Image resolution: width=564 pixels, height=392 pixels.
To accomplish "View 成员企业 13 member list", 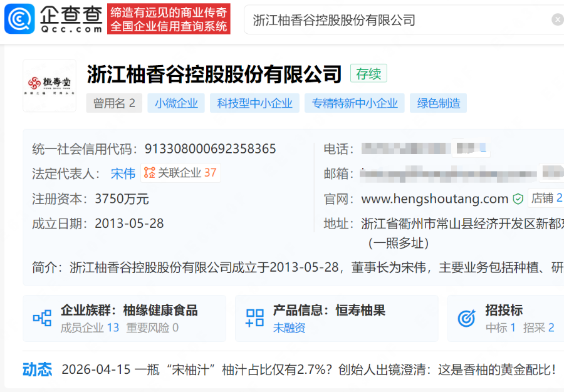I will [90, 328].
